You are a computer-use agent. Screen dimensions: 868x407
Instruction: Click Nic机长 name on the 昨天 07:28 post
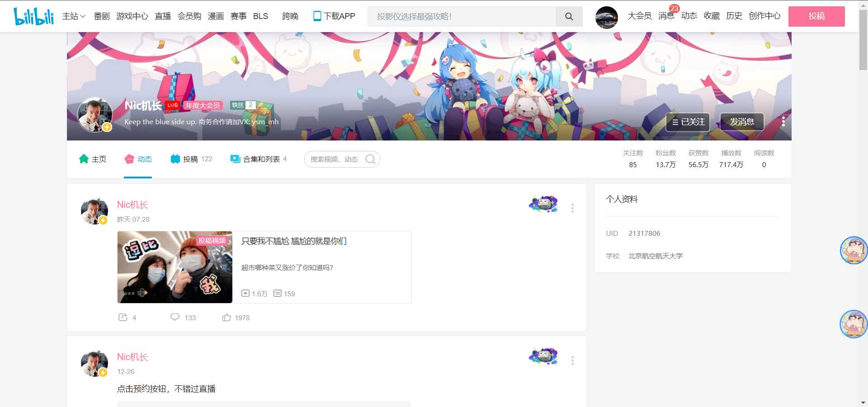click(132, 205)
